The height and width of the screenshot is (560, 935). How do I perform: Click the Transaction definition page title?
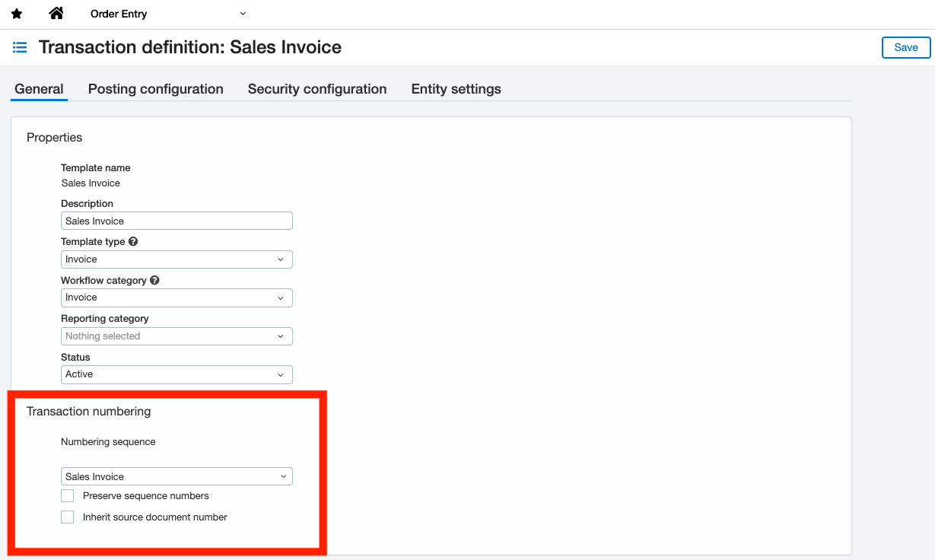click(190, 47)
